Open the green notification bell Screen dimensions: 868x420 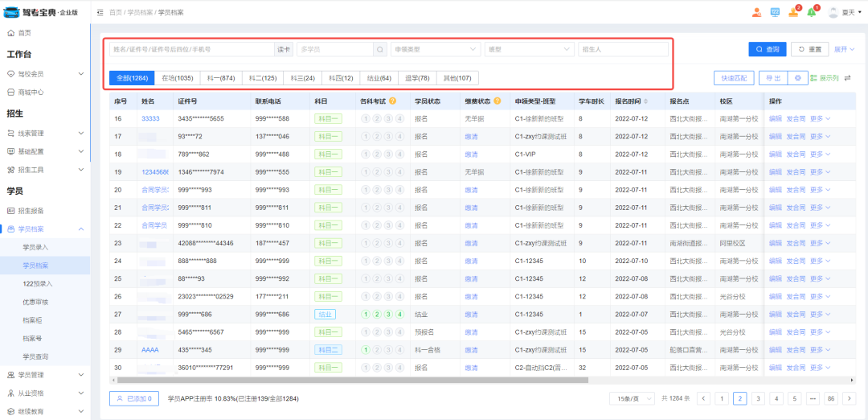(x=812, y=12)
